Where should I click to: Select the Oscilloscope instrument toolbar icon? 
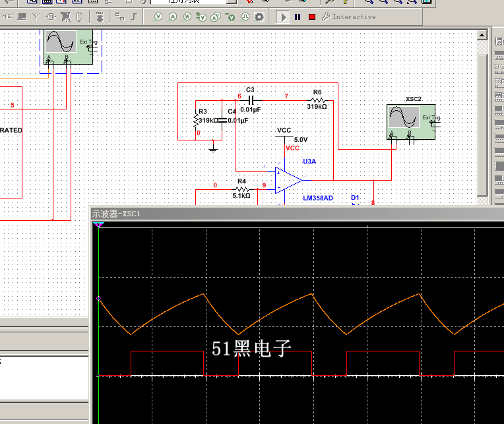click(499, 82)
